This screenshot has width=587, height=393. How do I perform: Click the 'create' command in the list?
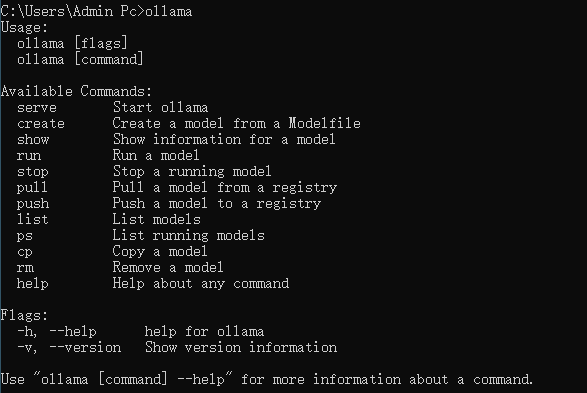[41, 124]
